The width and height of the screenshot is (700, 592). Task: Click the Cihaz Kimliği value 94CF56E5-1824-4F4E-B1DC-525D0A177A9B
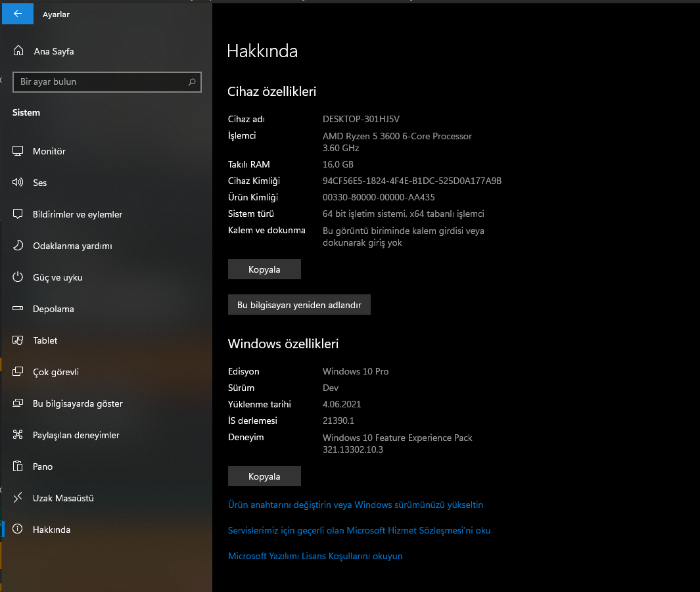coord(412,181)
